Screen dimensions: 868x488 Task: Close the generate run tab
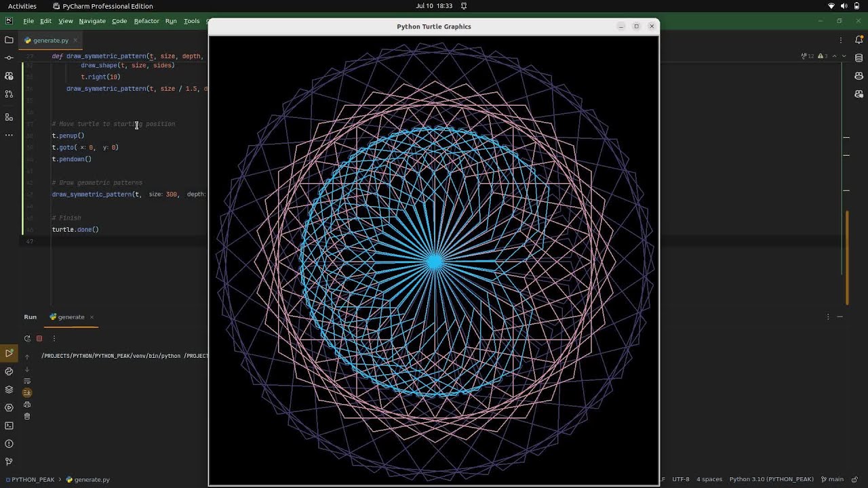pos(92,317)
